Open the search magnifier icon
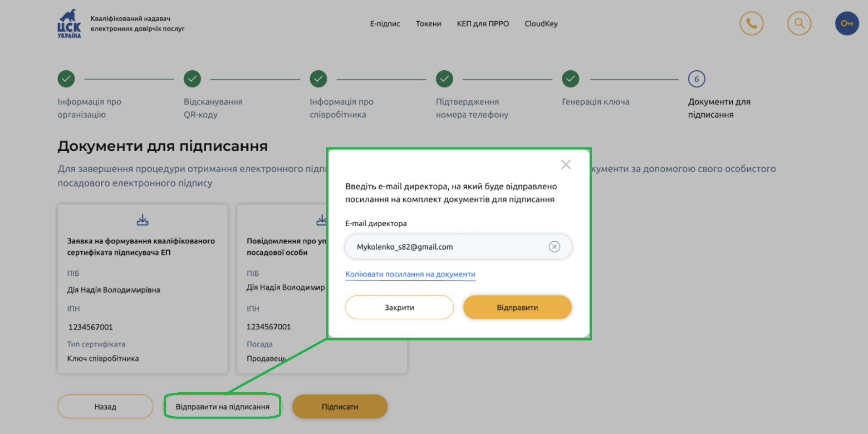Image resolution: width=868 pixels, height=434 pixels. pos(799,23)
